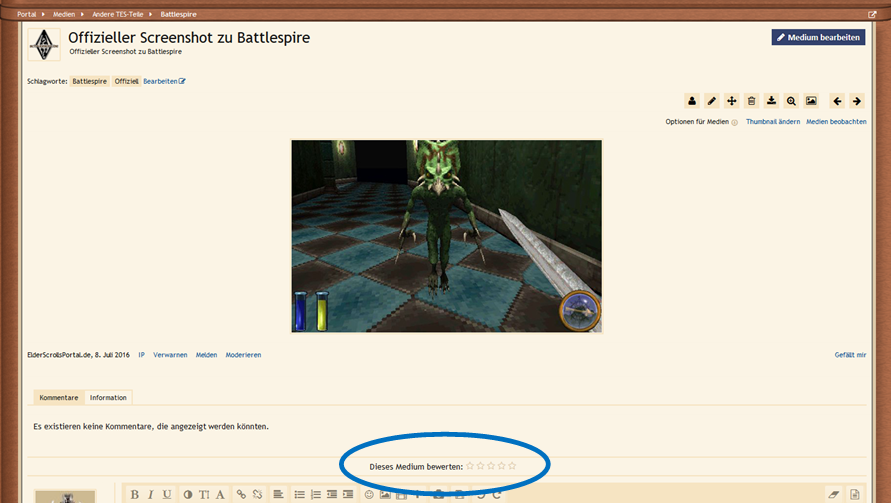Viewport: 891px width, 503px height.
Task: Click the move arrows icon
Action: coord(731,101)
